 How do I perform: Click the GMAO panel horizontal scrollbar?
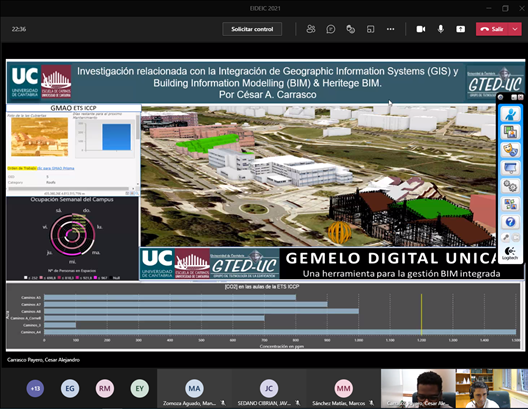(x=68, y=189)
